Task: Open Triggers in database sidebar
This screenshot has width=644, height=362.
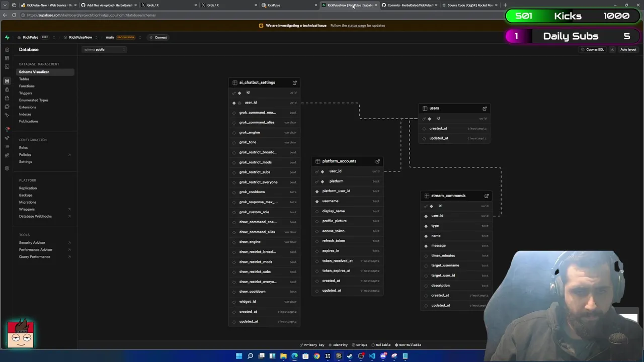Action: [25, 93]
